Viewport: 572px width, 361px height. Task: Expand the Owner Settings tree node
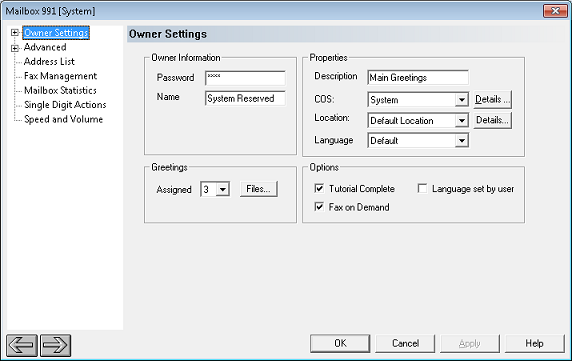tap(15, 33)
